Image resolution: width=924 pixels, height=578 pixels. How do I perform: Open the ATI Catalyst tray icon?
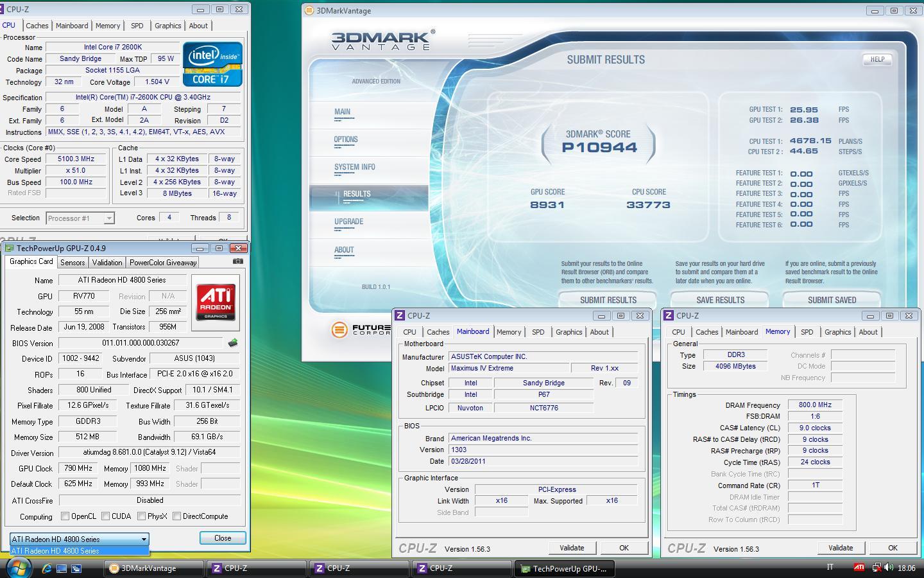pos(859,568)
